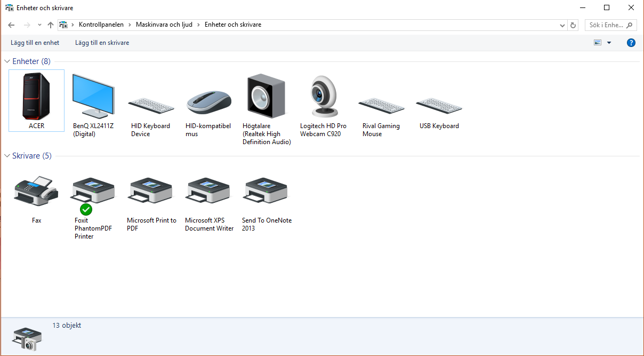Click the address bar location icon
The width and height of the screenshot is (644, 356).
point(63,25)
